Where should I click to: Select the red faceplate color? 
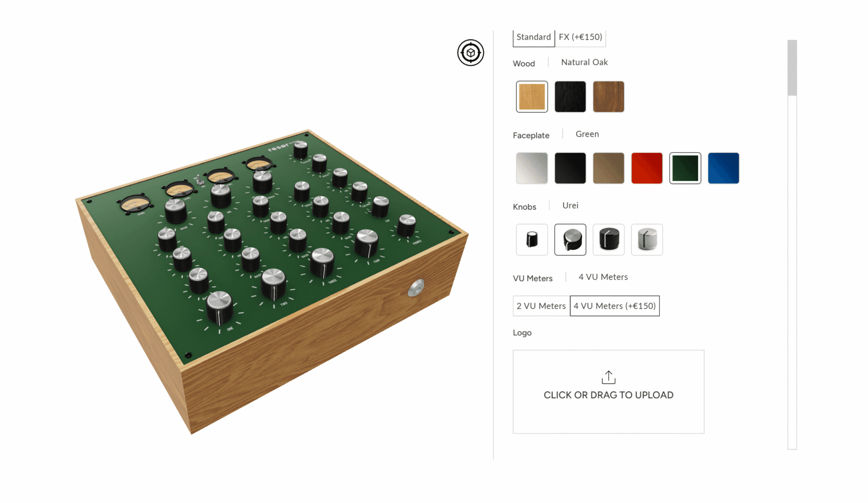tap(647, 168)
